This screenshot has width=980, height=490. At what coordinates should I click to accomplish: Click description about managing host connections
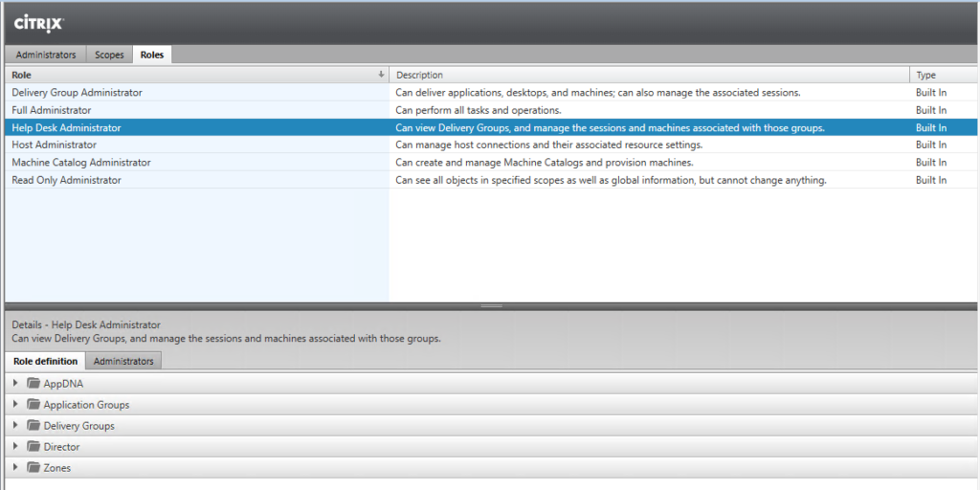click(x=549, y=145)
